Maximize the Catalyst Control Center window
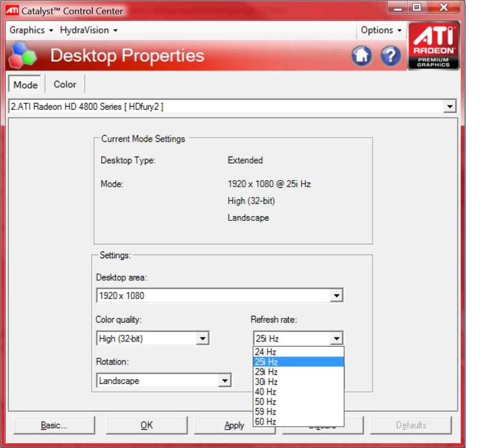This screenshot has height=448, width=490. (416, 8)
